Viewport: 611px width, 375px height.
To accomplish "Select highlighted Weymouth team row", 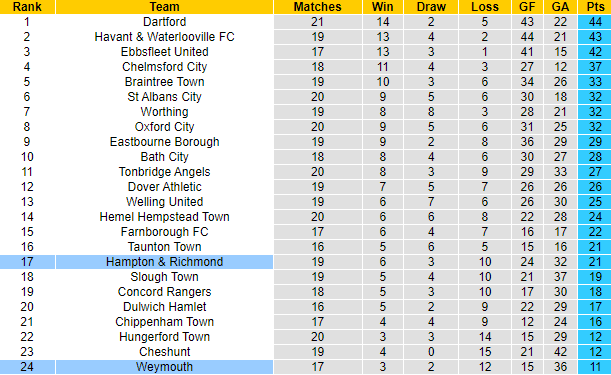I will [306, 367].
